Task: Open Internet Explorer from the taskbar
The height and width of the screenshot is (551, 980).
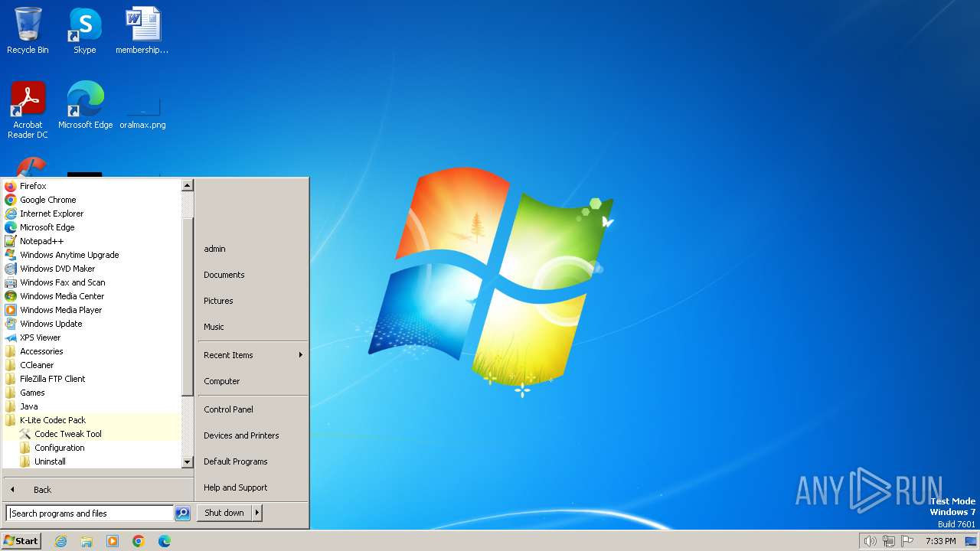Action: (60, 541)
